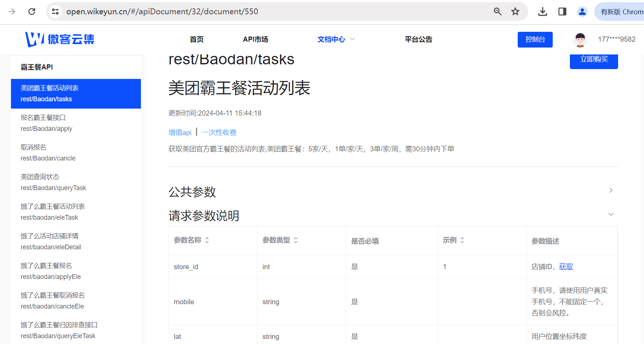Open 饿了么活动店铺详情 sidebar item
The image size is (644, 344).
pyautogui.click(x=76, y=242)
